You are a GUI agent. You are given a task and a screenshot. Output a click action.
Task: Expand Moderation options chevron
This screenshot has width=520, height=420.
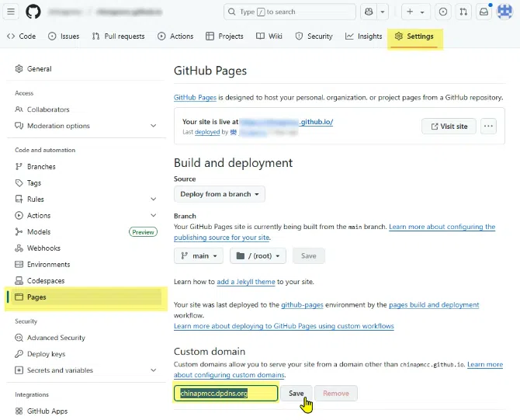(153, 126)
